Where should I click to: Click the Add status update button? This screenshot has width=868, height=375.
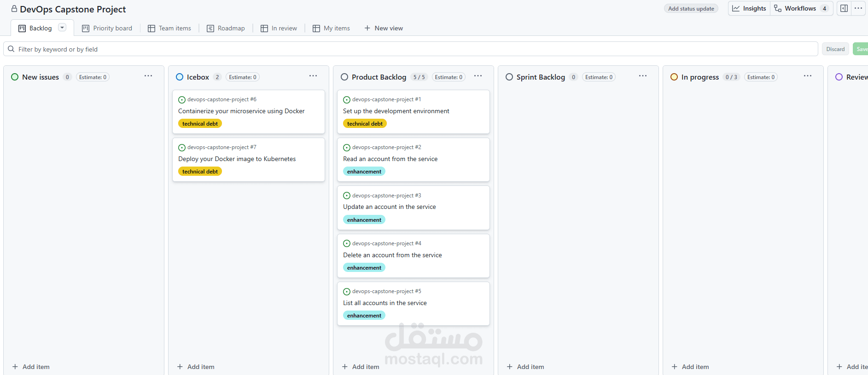[691, 8]
